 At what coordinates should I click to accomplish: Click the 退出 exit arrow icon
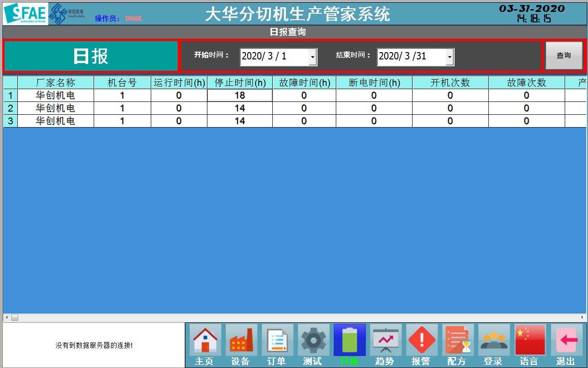click(x=566, y=340)
